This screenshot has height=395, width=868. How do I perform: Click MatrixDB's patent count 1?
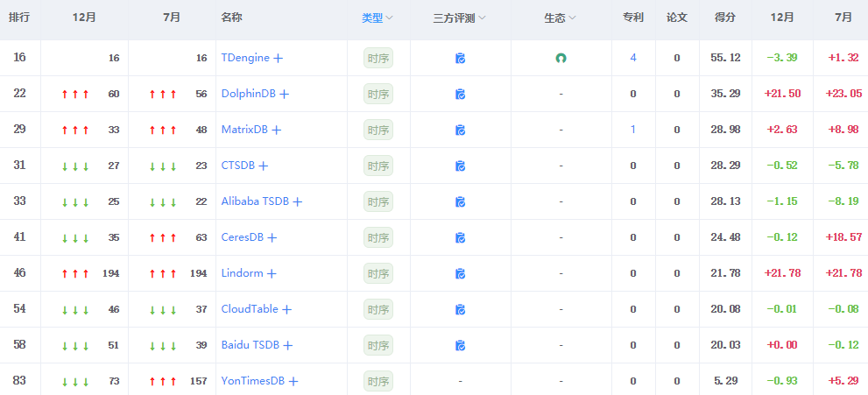pos(633,130)
